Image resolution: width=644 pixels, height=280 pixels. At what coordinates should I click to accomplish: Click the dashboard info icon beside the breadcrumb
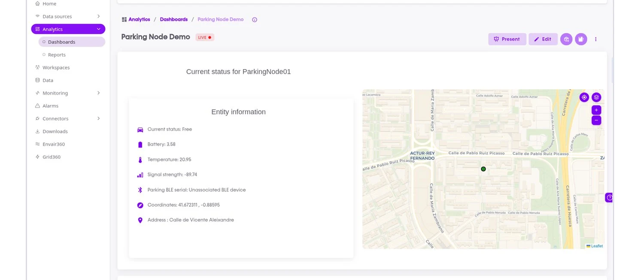click(x=255, y=20)
